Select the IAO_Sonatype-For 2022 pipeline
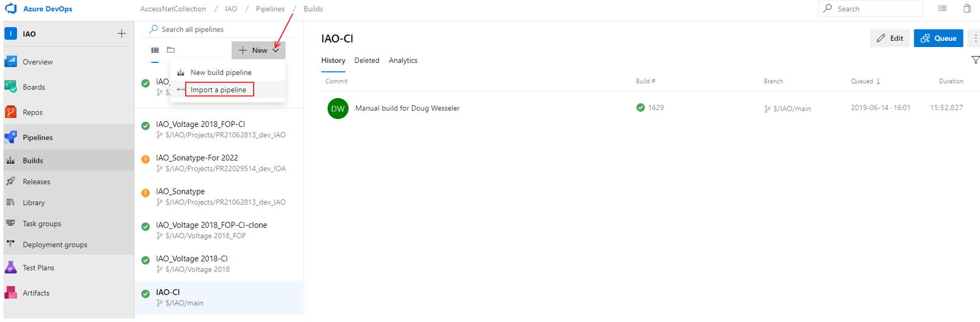The height and width of the screenshot is (322, 980). point(219,163)
